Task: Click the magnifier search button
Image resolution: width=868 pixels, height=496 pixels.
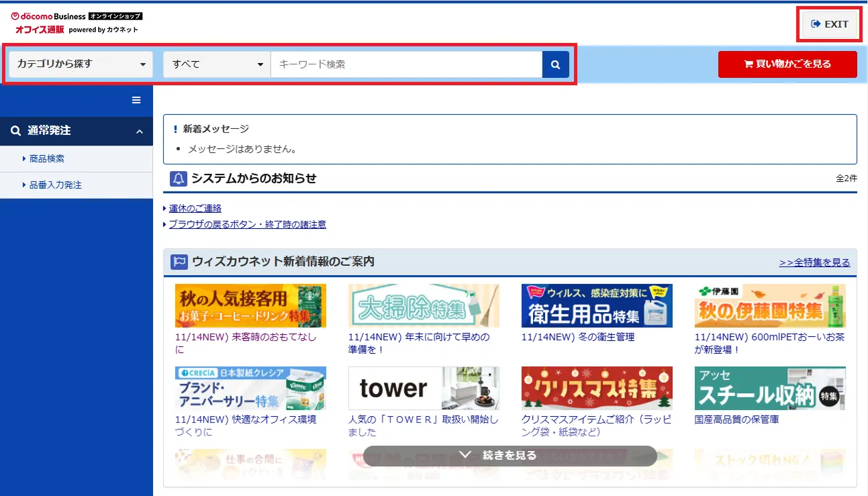Action: tap(555, 64)
